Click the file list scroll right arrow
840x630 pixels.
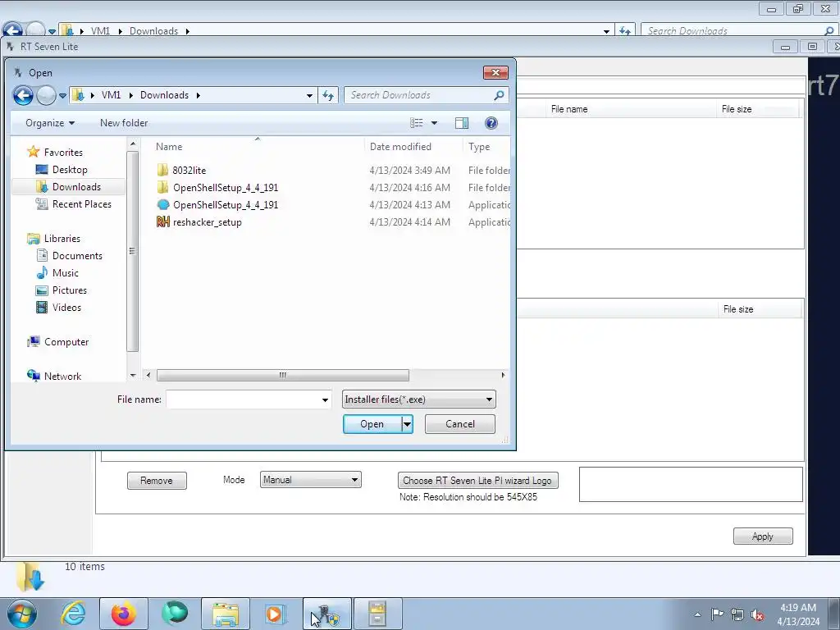503,375
